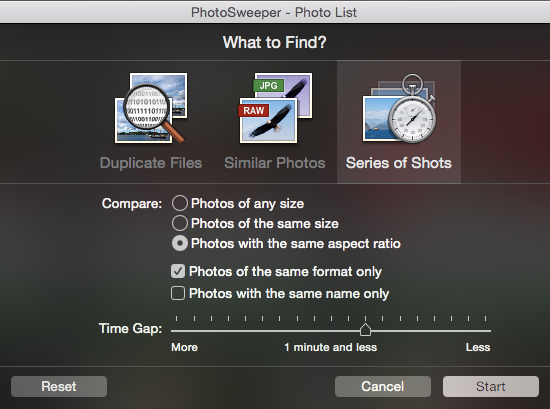Select the Duplicate Files magnifier icon

[151, 108]
